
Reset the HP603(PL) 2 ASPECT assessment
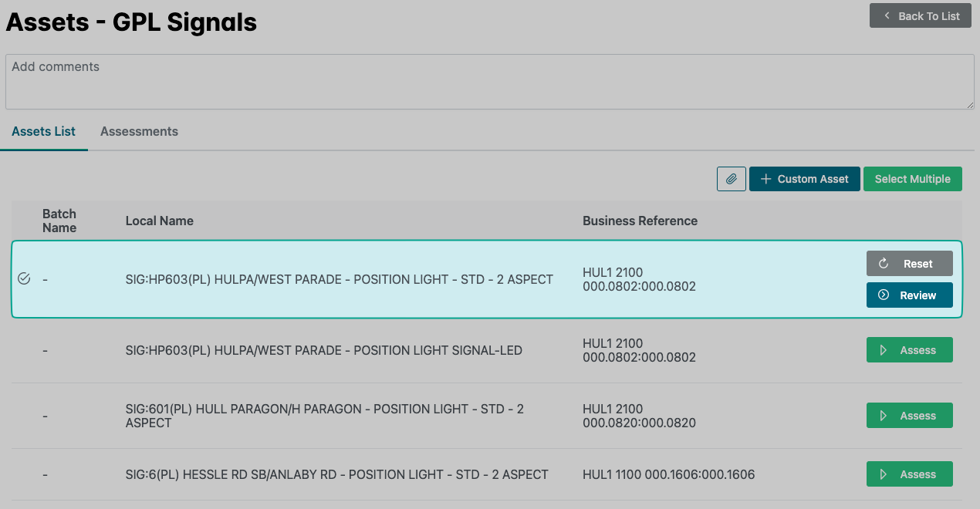click(x=909, y=264)
